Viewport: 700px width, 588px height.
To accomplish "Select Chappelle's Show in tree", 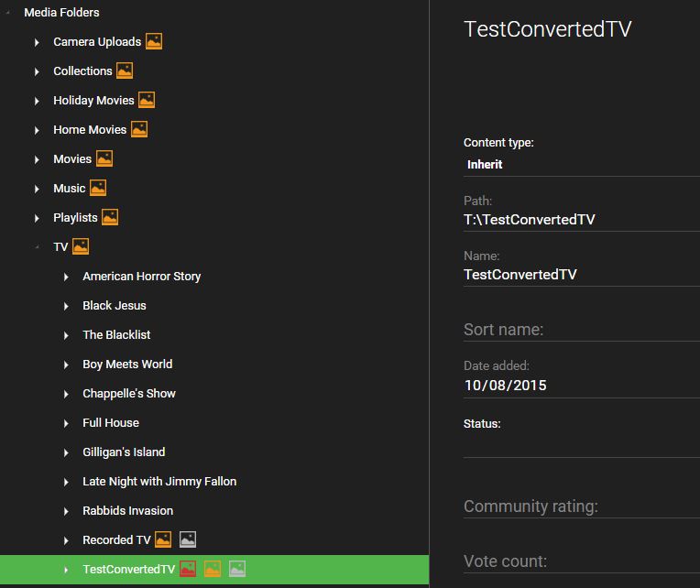I will pos(129,394).
